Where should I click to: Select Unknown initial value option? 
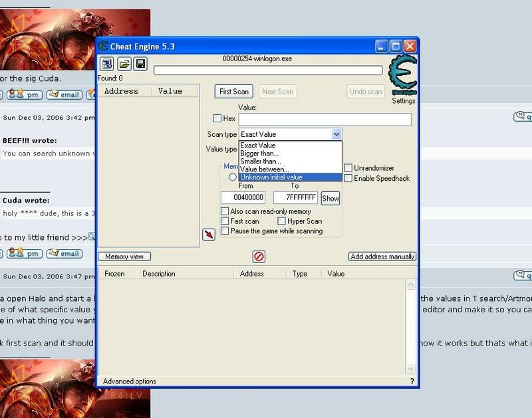point(291,177)
